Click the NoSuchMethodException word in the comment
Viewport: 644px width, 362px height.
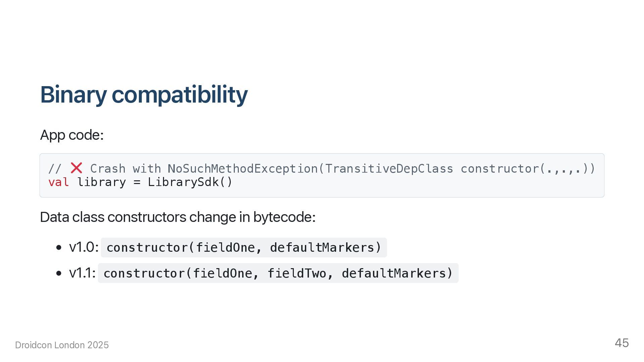pyautogui.click(x=243, y=169)
